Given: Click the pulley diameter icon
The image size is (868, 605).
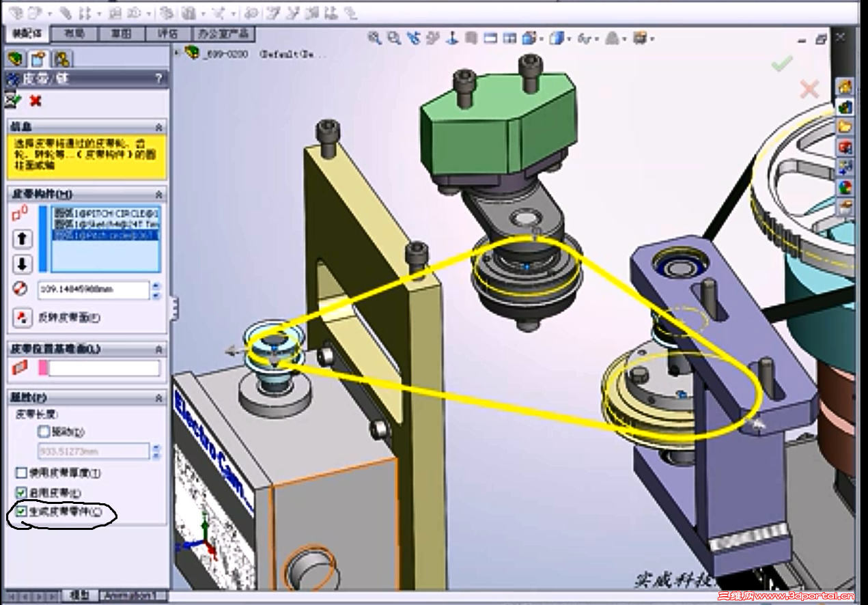Looking at the screenshot, I should pyautogui.click(x=20, y=289).
